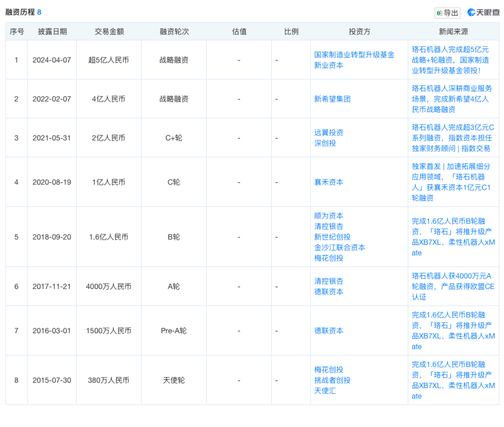This screenshot has height=427, width=504.
Task: Open the news article about 超5亿元战略+轮融资
Action: click(x=453, y=60)
